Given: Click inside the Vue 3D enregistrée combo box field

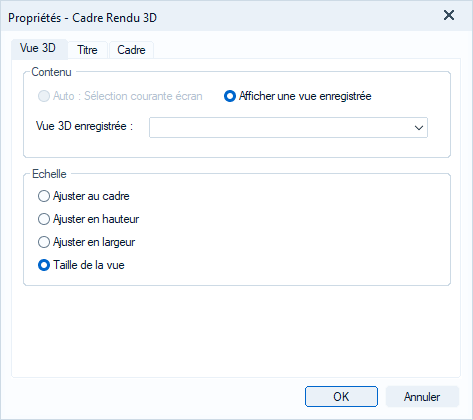Looking at the screenshot, I should [x=288, y=127].
